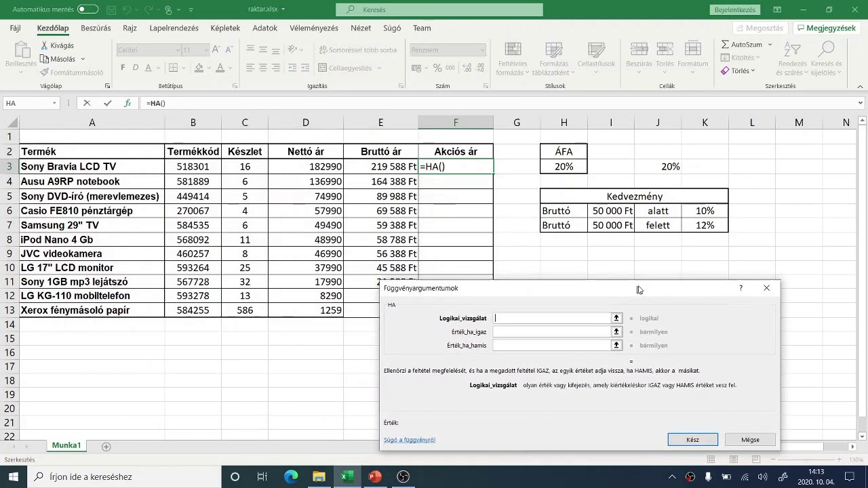Click the formula bar confirm checkmark
The width and height of the screenshot is (868, 488).
pyautogui.click(x=107, y=103)
